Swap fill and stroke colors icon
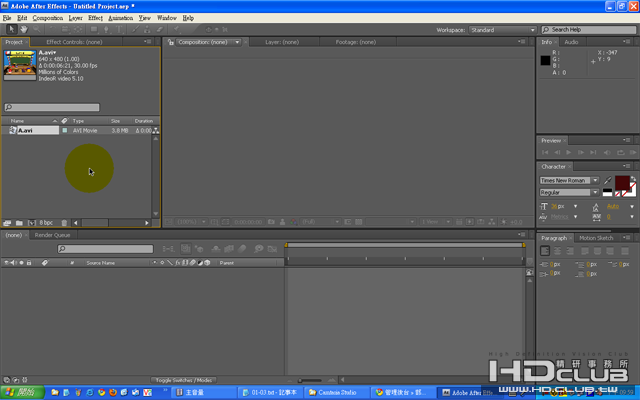 pos(633,179)
